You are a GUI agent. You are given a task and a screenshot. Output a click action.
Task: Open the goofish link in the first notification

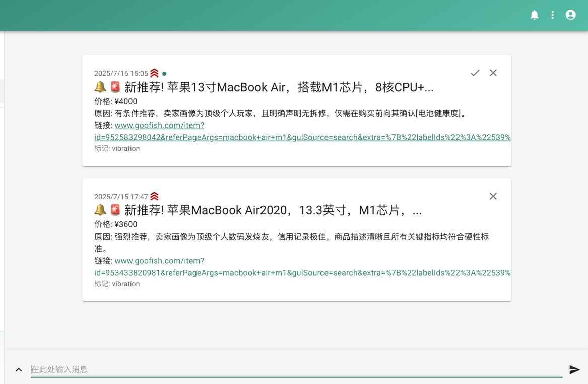click(x=159, y=125)
